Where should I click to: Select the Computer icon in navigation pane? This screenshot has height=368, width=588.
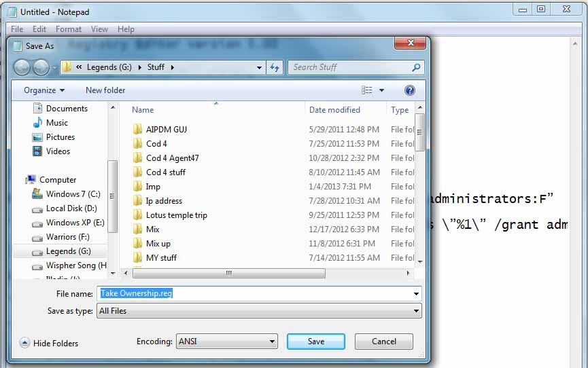[31, 180]
